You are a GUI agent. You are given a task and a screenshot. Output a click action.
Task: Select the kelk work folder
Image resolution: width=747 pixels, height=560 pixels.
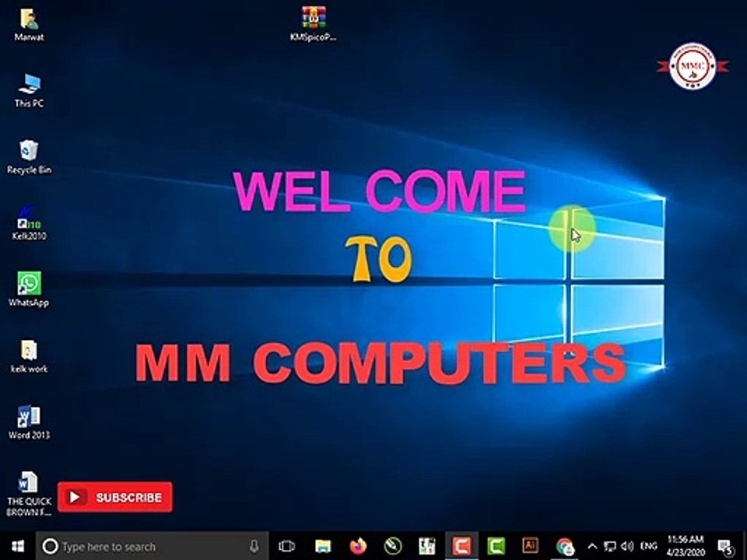click(x=29, y=356)
